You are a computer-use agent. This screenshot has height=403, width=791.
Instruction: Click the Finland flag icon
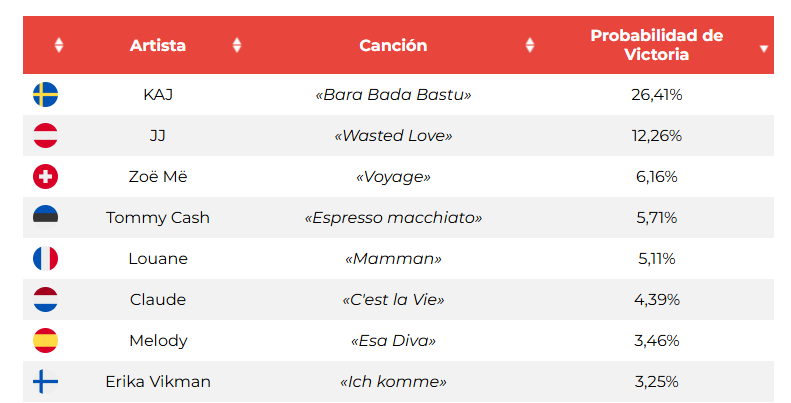pyautogui.click(x=45, y=381)
